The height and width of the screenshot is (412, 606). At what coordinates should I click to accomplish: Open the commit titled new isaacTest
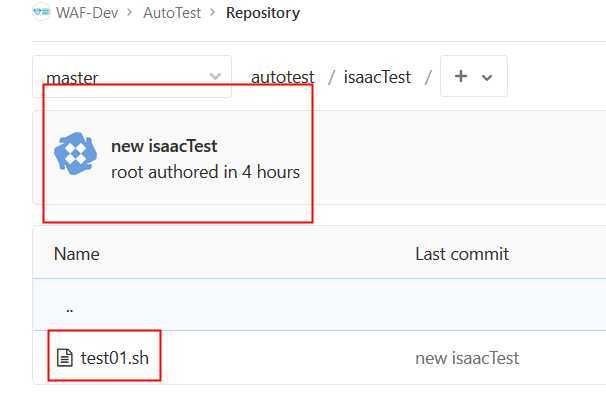(x=164, y=146)
